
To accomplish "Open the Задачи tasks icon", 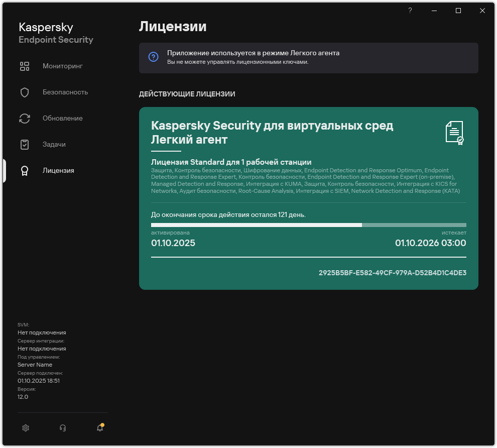I will point(25,144).
